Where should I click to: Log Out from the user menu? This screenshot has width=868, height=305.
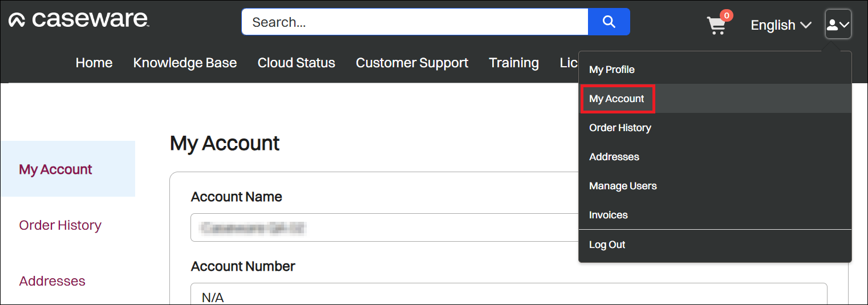tap(607, 245)
